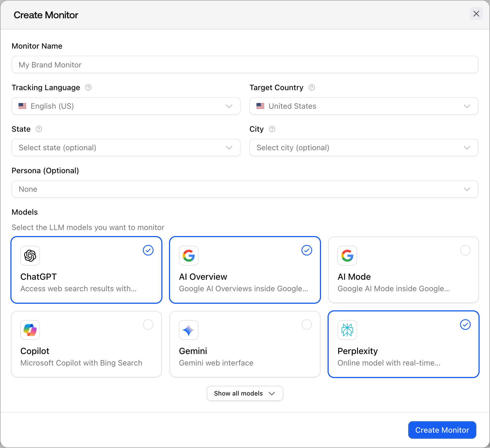
Task: Enable the Gemini model checkbox
Action: coord(307,325)
